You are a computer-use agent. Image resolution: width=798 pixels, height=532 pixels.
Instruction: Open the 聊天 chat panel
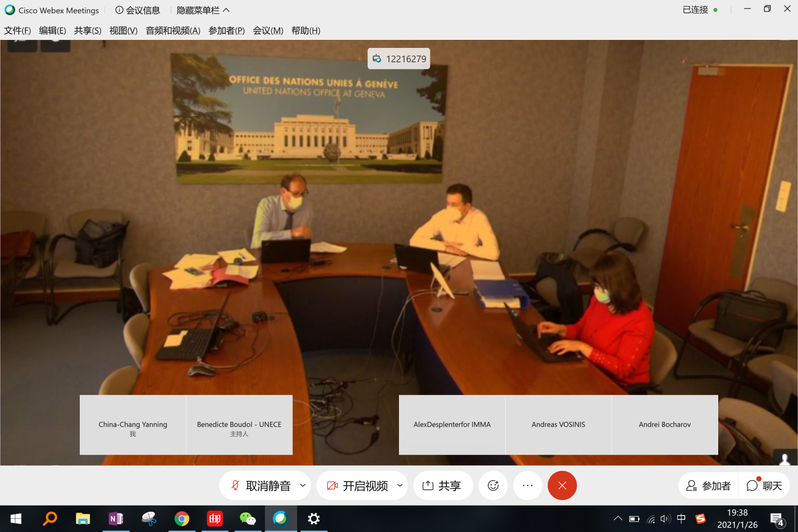764,486
